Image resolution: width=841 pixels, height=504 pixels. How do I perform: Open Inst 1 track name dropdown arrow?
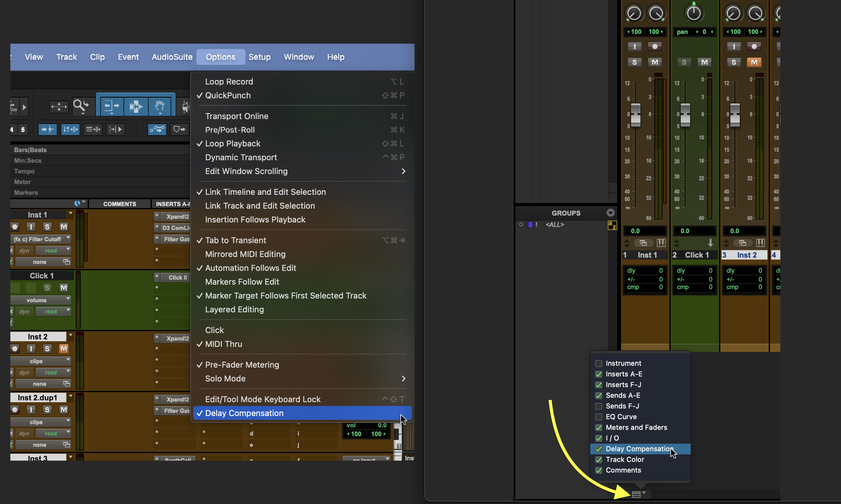pyautogui.click(x=71, y=214)
